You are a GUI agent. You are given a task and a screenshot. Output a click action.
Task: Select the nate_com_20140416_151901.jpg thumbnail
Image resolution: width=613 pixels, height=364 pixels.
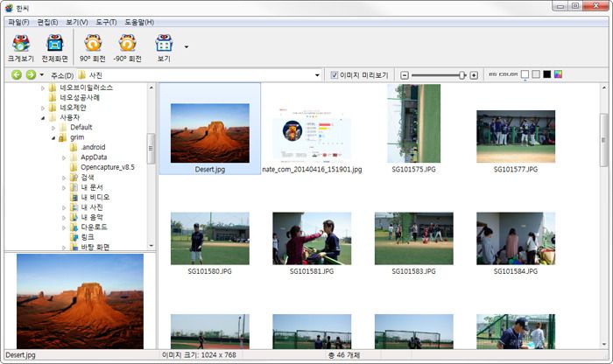312,133
